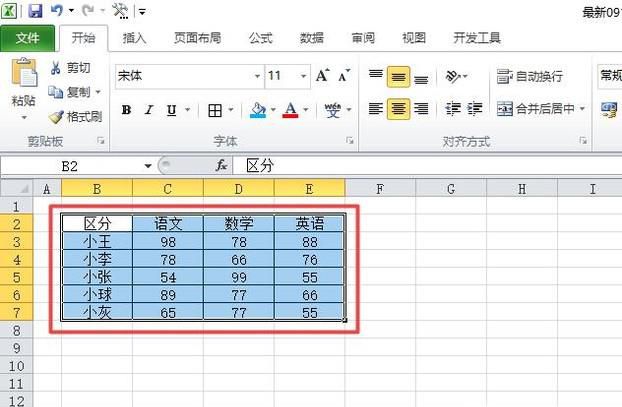Select cell containing 小王

coord(97,242)
